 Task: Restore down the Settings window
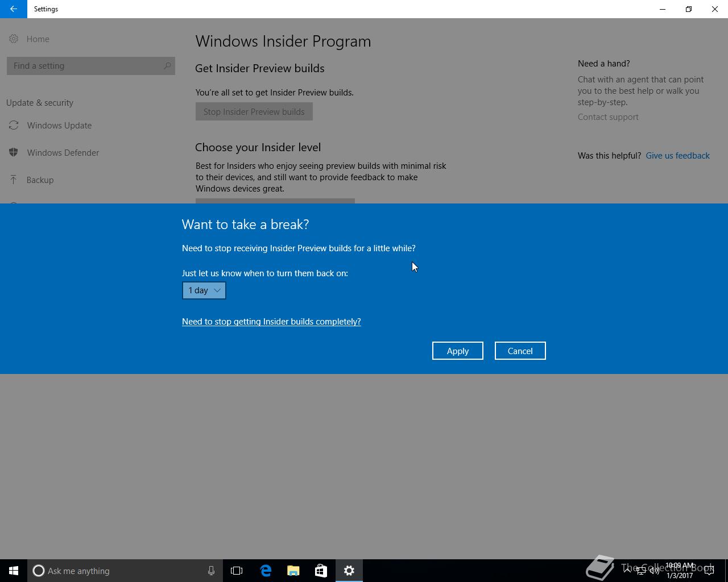[689, 9]
